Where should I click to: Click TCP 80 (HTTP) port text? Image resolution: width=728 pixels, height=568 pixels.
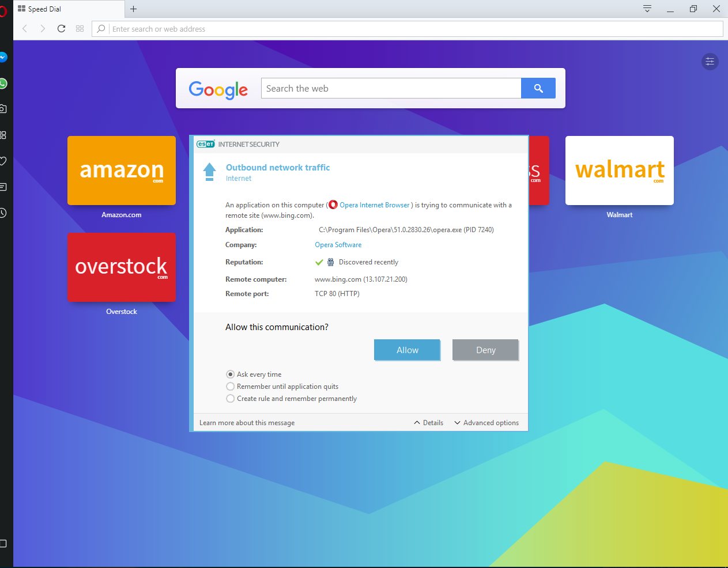pyautogui.click(x=337, y=294)
